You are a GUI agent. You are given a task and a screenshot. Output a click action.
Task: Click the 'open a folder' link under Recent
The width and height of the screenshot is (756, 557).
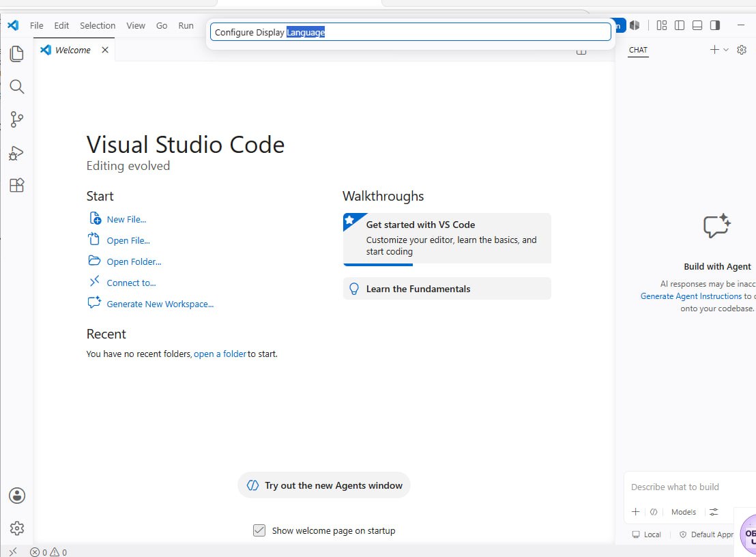pyautogui.click(x=220, y=354)
